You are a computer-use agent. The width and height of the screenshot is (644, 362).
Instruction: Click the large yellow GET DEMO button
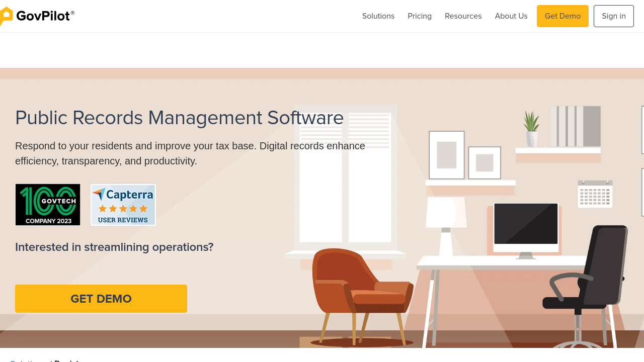[x=101, y=299]
